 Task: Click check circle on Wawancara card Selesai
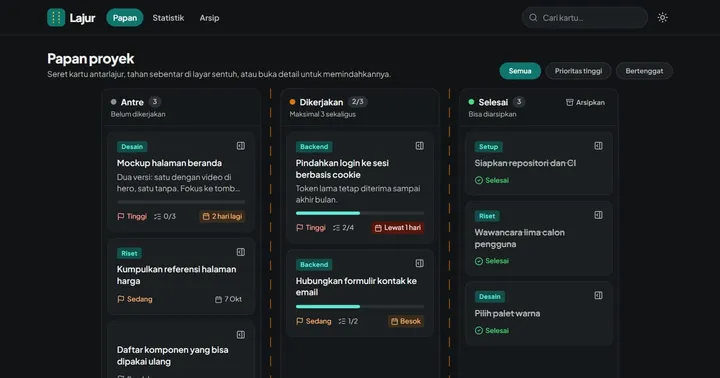click(x=479, y=261)
